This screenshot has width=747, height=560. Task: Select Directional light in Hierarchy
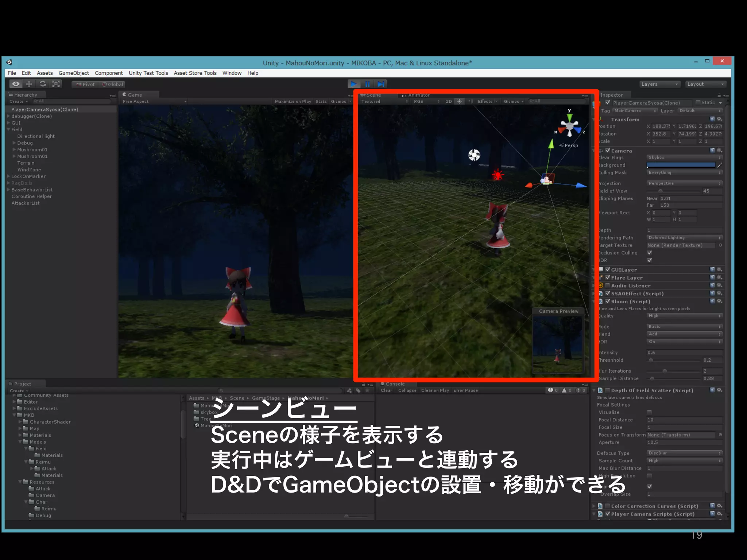tap(36, 136)
